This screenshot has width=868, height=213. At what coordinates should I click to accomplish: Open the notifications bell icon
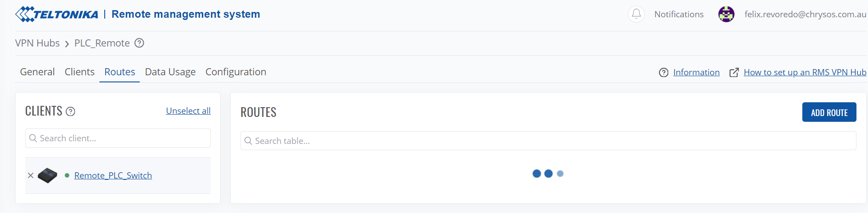tap(636, 14)
